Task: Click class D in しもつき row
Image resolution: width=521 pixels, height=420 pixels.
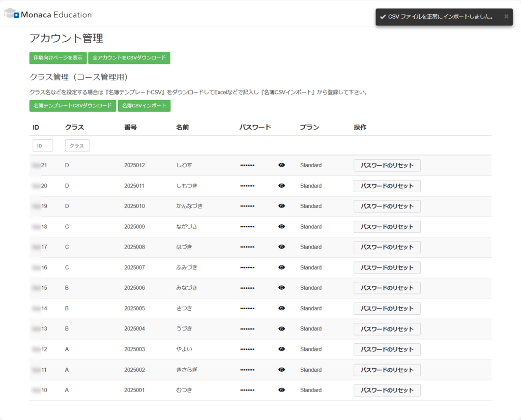Action: pos(67,186)
